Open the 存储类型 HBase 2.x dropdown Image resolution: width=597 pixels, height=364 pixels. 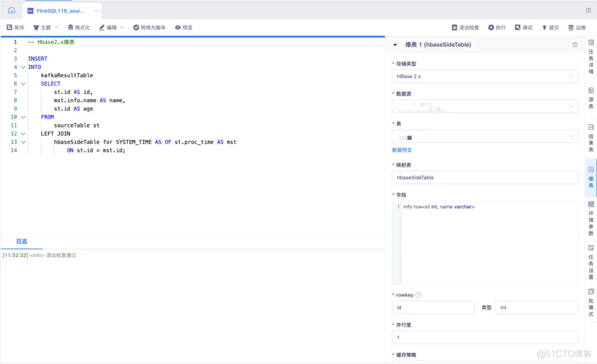(485, 76)
